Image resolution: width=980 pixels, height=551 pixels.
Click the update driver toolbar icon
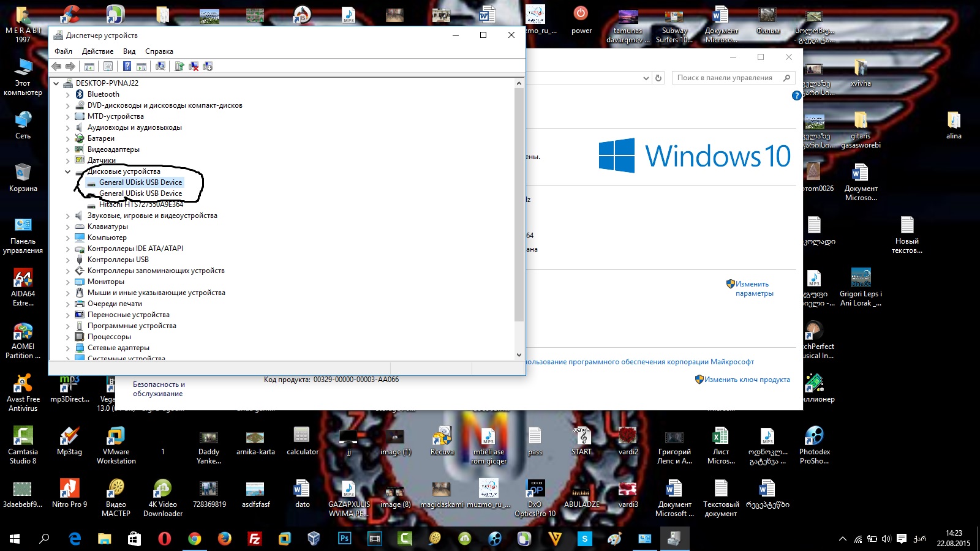pos(179,66)
